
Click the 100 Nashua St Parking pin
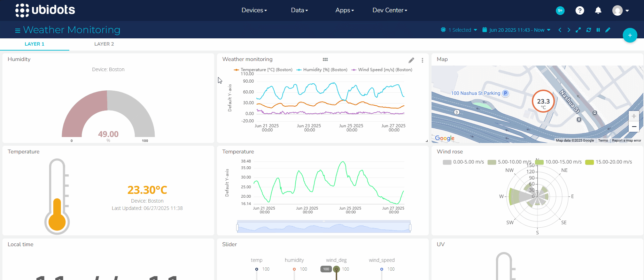tap(505, 93)
